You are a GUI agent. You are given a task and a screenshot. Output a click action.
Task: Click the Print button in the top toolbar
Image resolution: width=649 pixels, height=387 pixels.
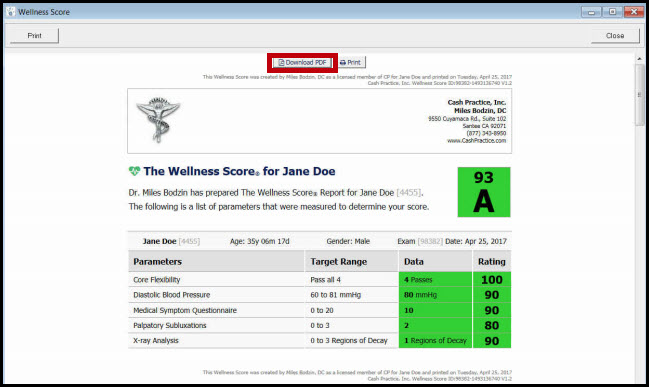34,36
